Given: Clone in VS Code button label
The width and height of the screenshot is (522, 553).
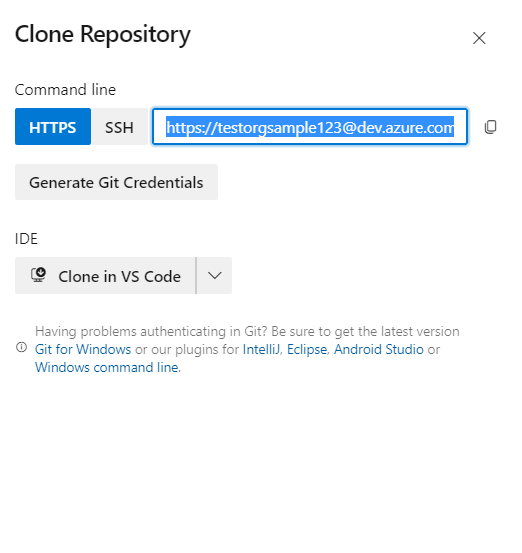Looking at the screenshot, I should 120,276.
